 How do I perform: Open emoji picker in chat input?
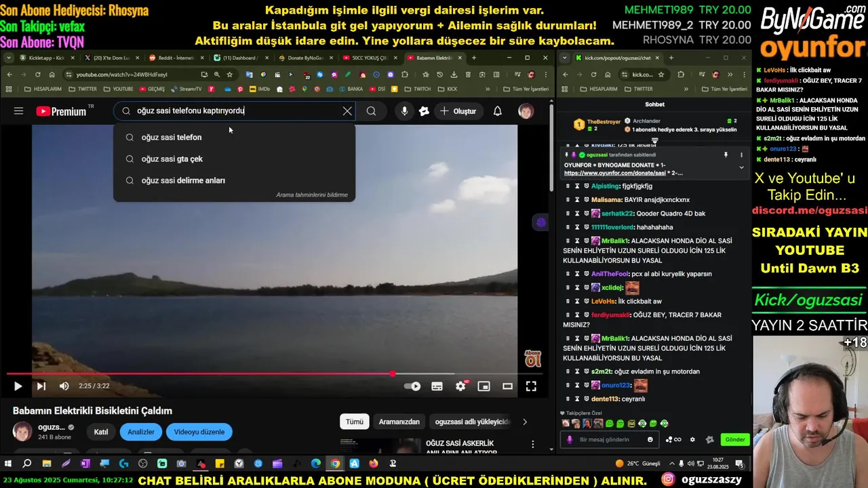pos(650,439)
